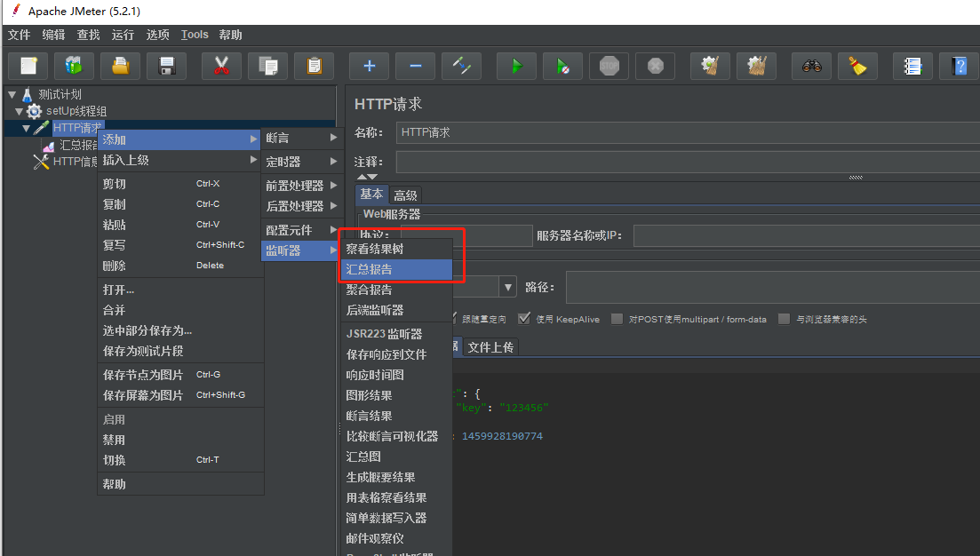The width and height of the screenshot is (980, 556).
Task: Enable browser-compatible headers checkbox
Action: point(784,319)
